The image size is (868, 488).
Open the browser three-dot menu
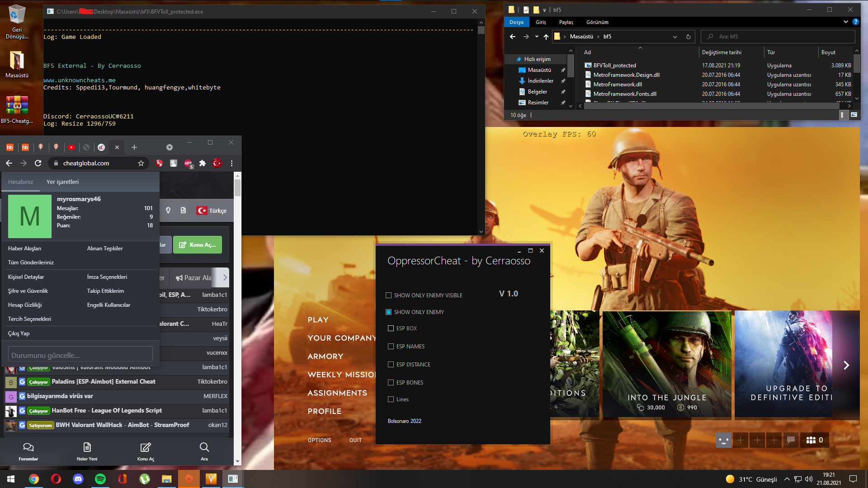231,163
